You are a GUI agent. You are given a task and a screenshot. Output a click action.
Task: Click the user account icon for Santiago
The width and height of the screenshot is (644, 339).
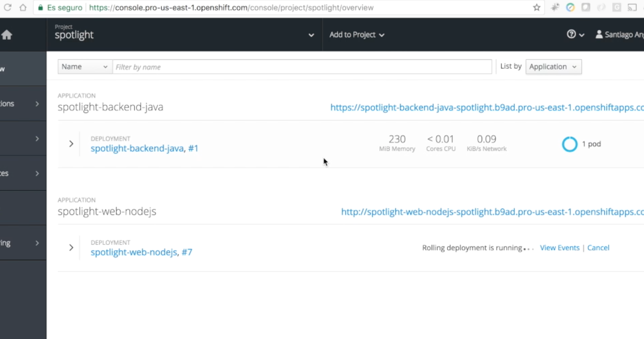[x=599, y=34]
